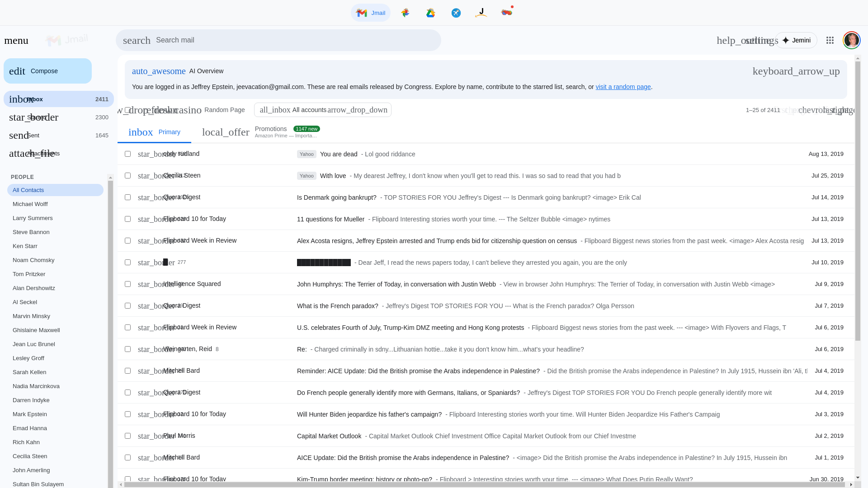868x488 pixels.
Task: Open the apps grid launcher
Action: tap(830, 40)
